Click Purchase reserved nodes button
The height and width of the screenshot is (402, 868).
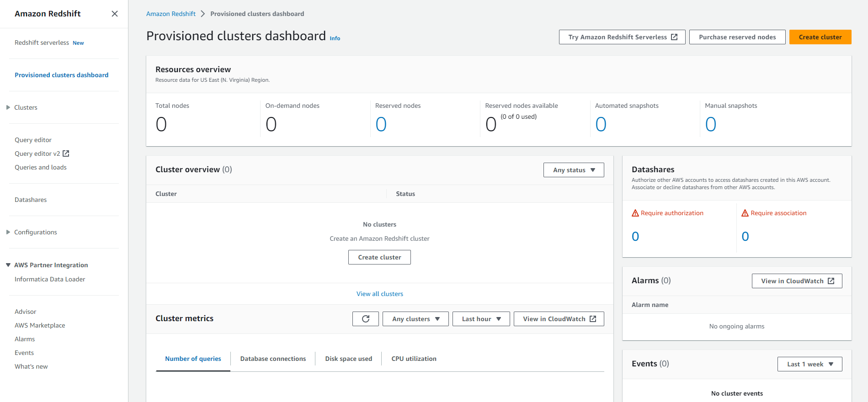[737, 37]
